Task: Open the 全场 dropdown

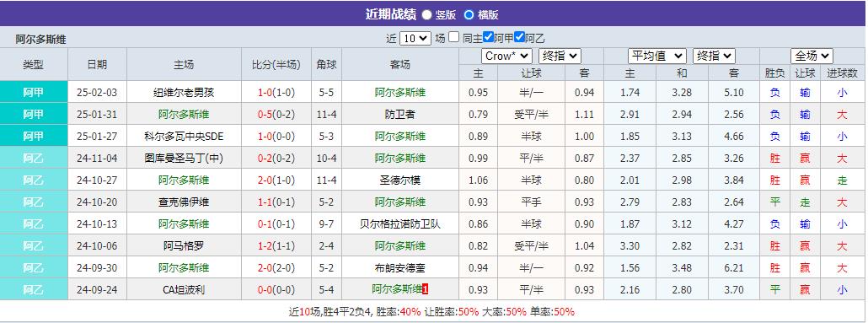Action: pyautogui.click(x=812, y=56)
